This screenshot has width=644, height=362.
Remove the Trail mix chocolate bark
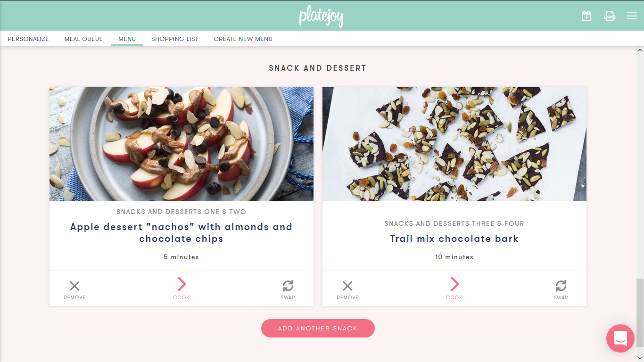click(347, 290)
